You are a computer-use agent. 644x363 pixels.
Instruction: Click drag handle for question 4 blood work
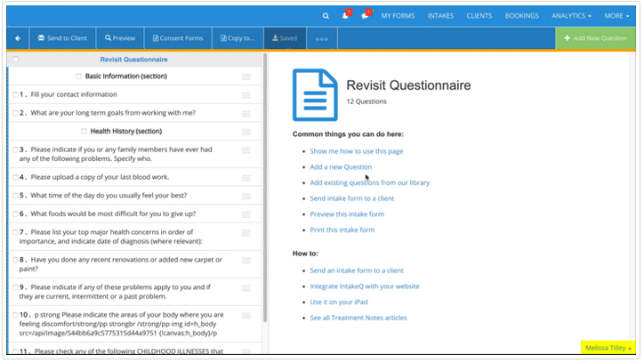(x=246, y=178)
